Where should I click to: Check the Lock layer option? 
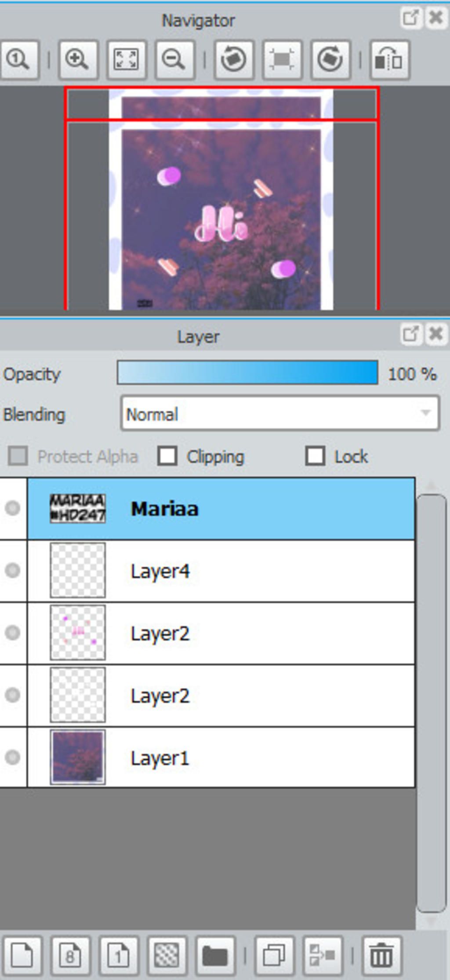[315, 456]
